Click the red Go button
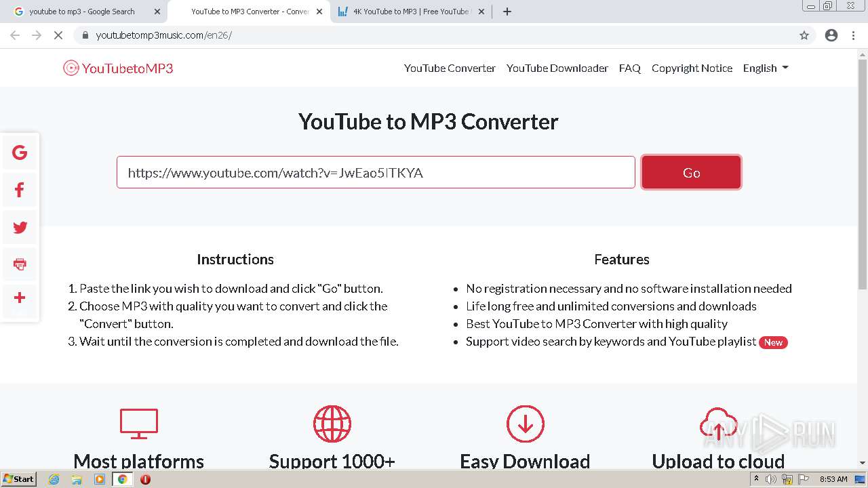Viewport: 868px width, 488px height. click(691, 172)
